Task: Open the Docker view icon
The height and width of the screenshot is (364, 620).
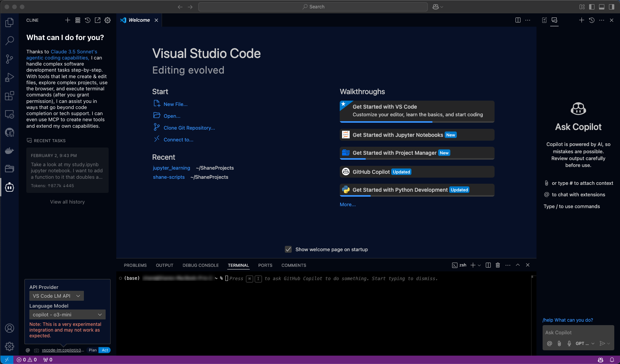Action: point(10,151)
